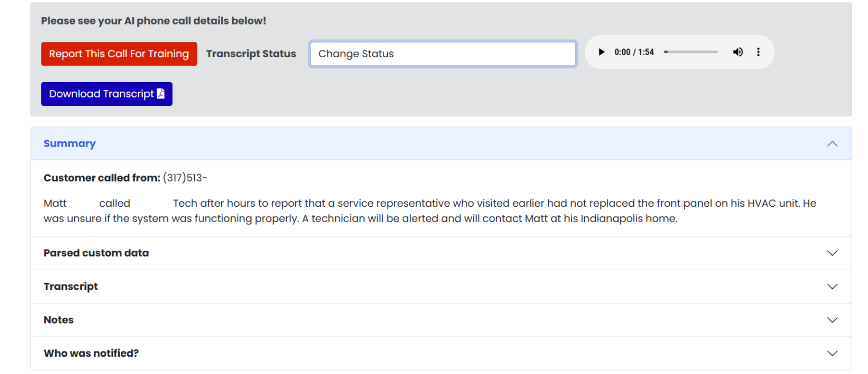Expand Who was notified with its chevron

point(832,353)
